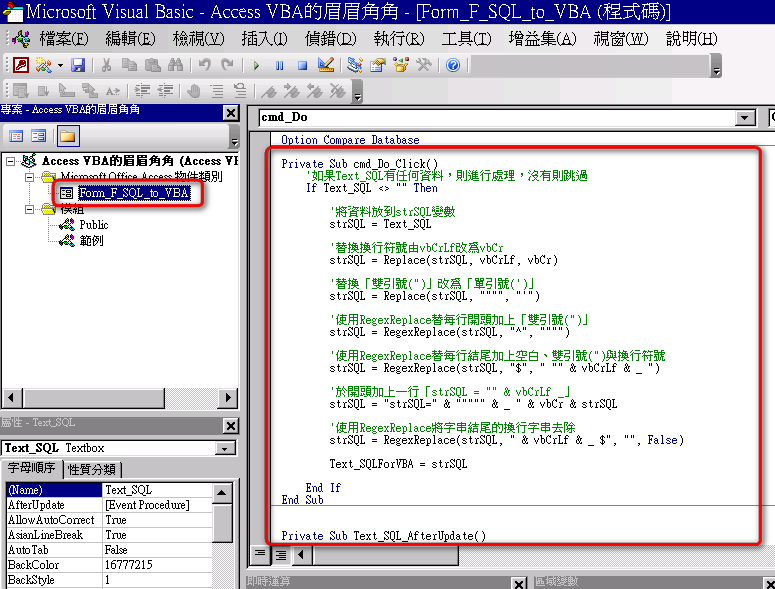Close the 專案 project explorer panel
This screenshot has height=589, width=775.
click(x=230, y=113)
